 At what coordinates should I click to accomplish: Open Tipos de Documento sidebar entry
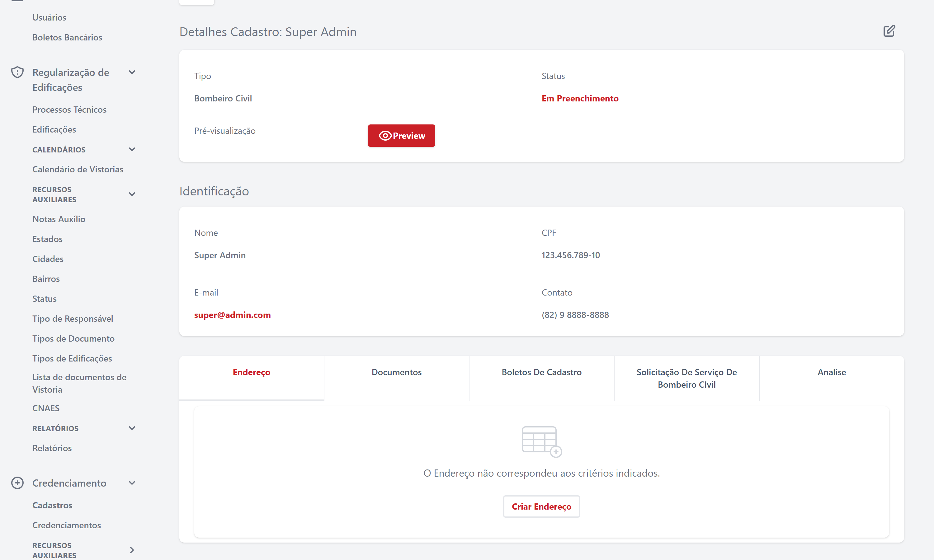[x=73, y=338]
